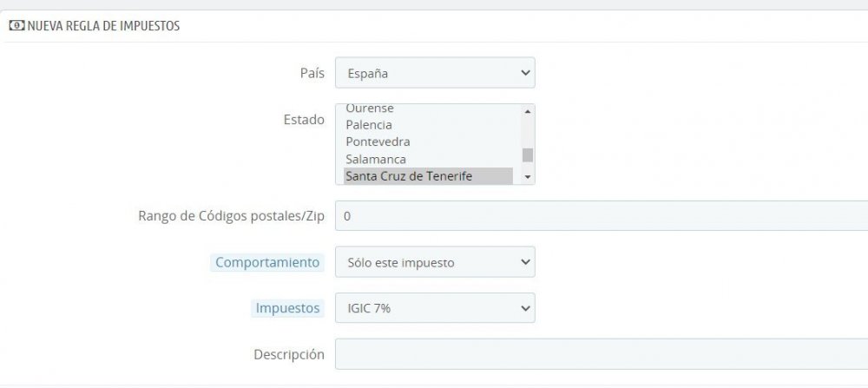Click the highlighted Comportamiento help label
This screenshot has width=868, height=388.
267,262
